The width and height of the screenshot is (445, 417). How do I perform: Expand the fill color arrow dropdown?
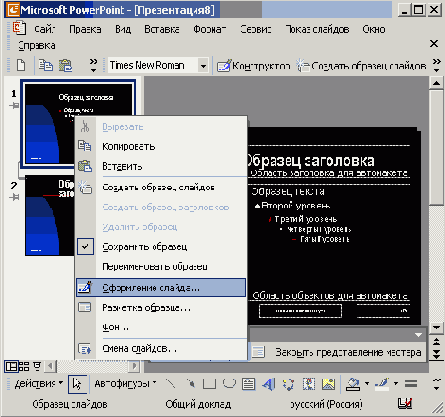click(x=367, y=384)
